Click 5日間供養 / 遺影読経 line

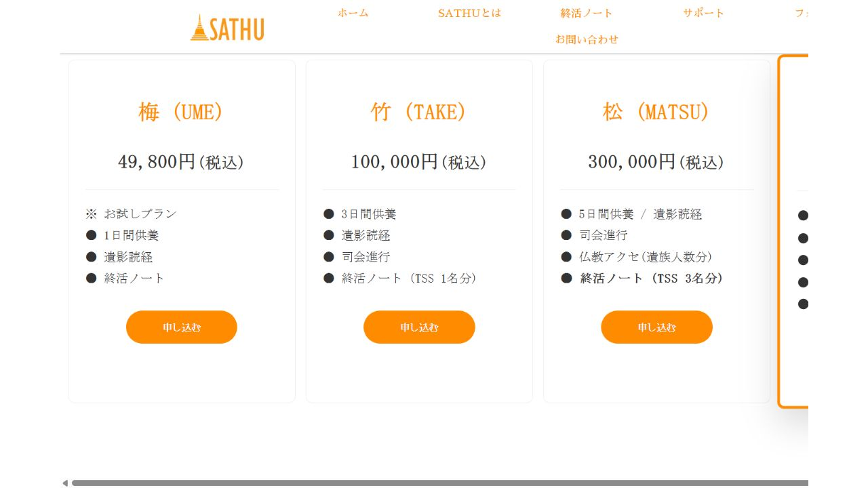click(x=631, y=214)
